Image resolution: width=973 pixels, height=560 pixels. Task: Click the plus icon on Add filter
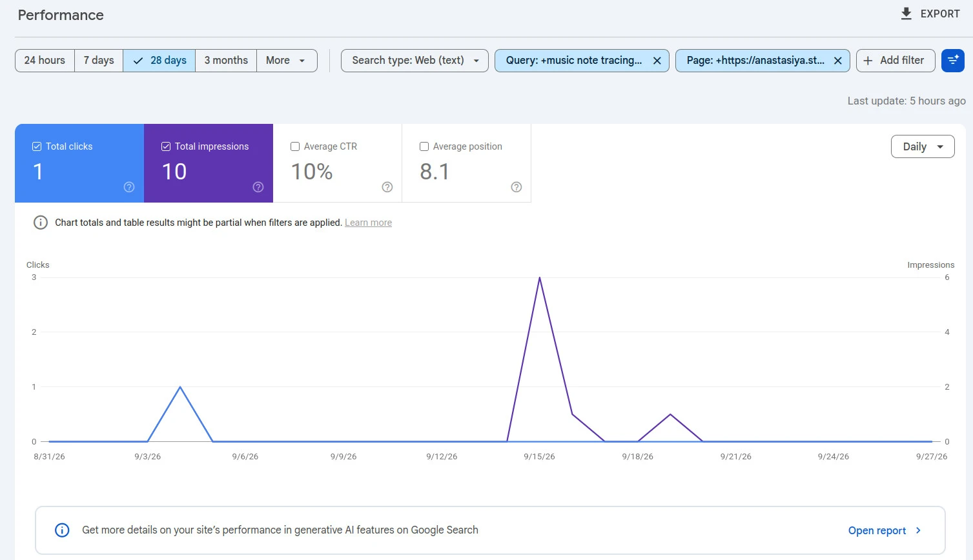(x=868, y=61)
